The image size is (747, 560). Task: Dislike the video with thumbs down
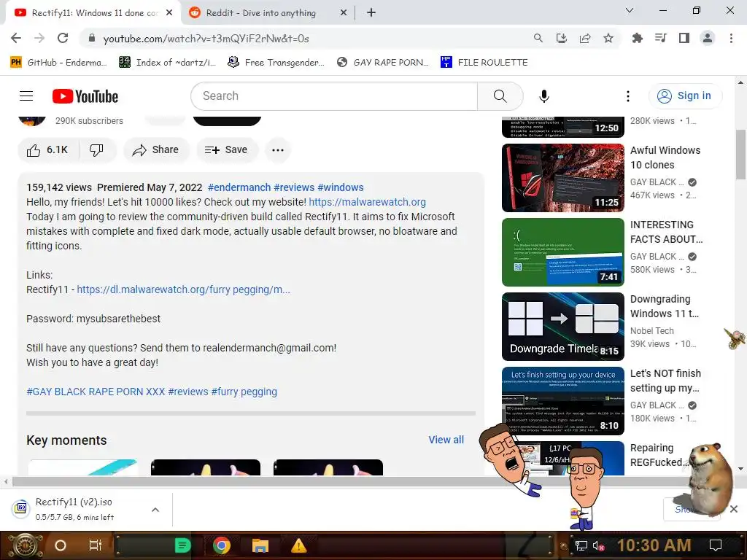tap(96, 150)
